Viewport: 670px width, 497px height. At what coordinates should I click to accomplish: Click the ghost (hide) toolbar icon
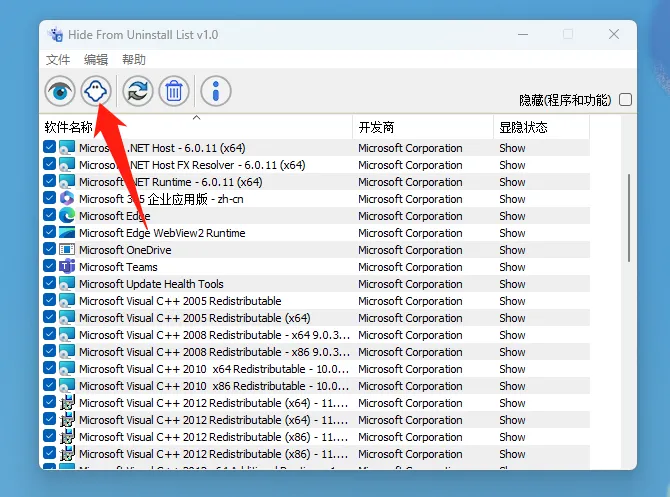(96, 91)
